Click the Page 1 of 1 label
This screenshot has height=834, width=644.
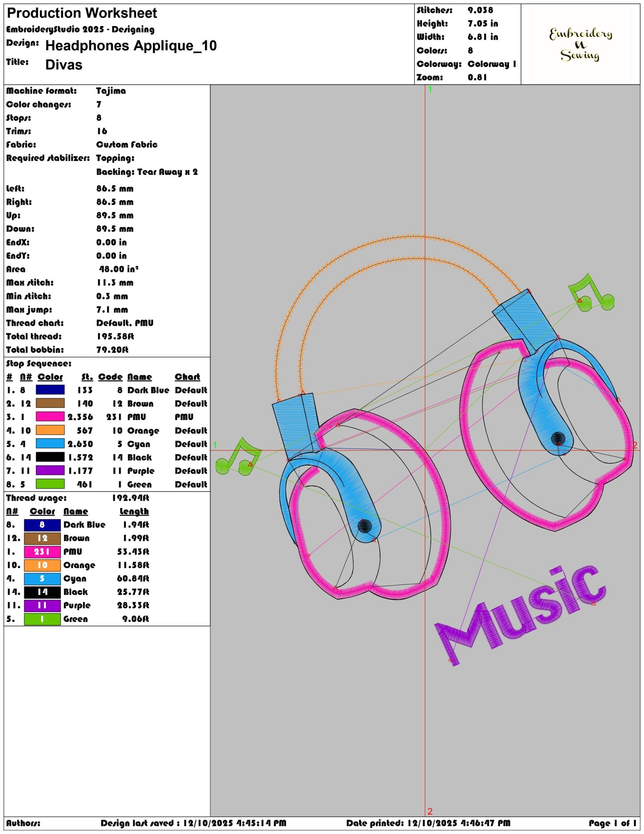click(613, 823)
